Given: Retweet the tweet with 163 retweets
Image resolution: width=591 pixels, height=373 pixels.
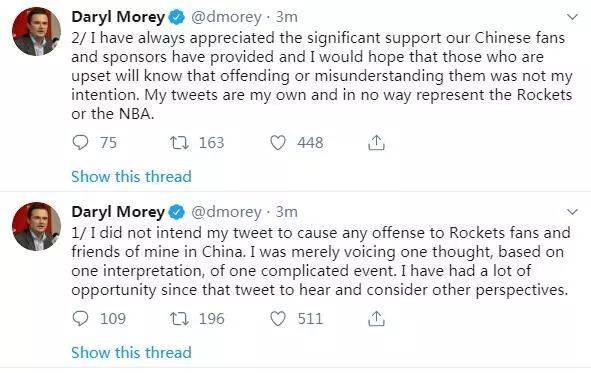Looking at the screenshot, I should coord(179,143).
